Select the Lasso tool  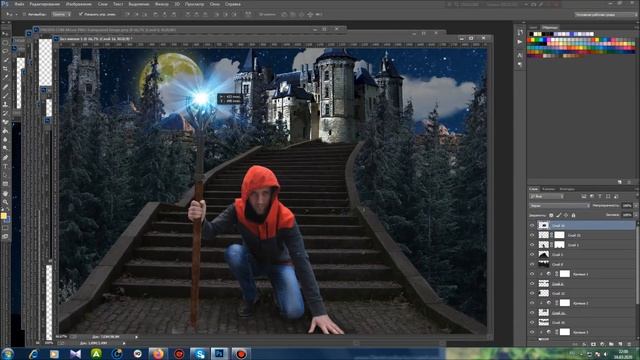(x=5, y=51)
